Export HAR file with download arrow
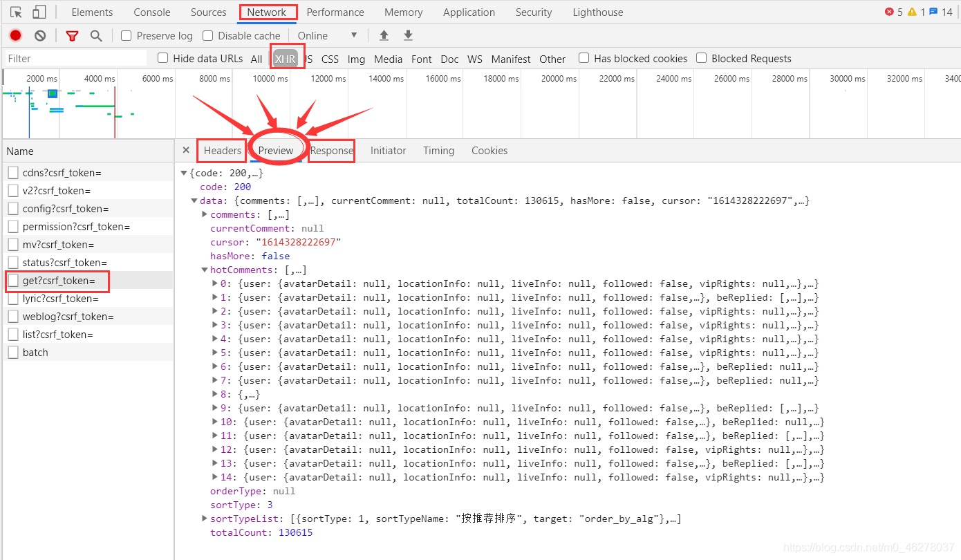Viewport: 961px width, 560px height. (408, 35)
